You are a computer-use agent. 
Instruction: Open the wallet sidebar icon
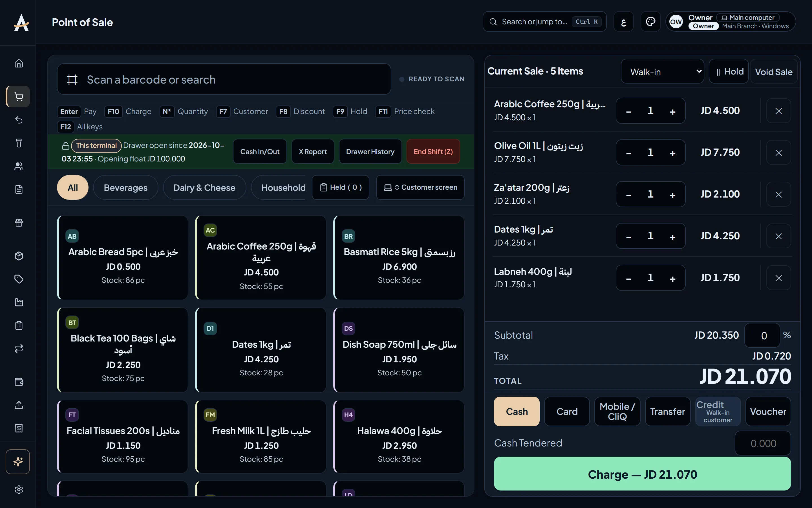19,382
